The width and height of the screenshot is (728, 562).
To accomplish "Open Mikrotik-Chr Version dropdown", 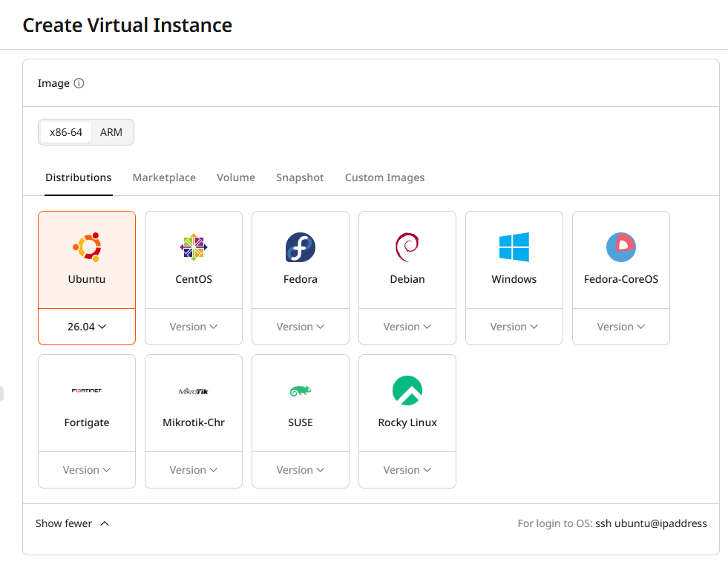I will tap(194, 470).
